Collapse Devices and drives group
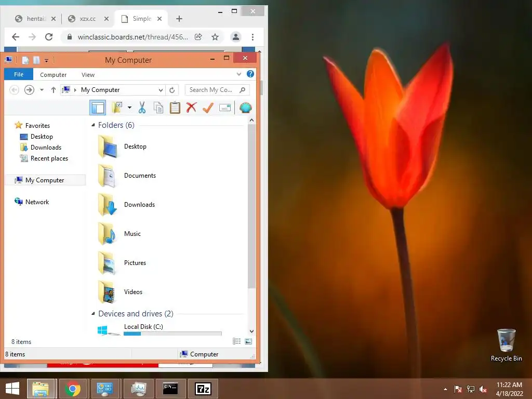 click(93, 314)
